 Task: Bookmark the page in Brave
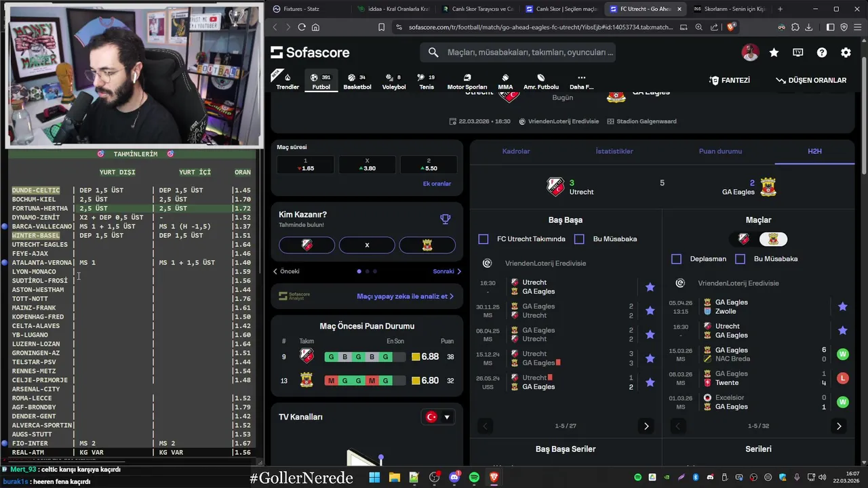click(381, 27)
